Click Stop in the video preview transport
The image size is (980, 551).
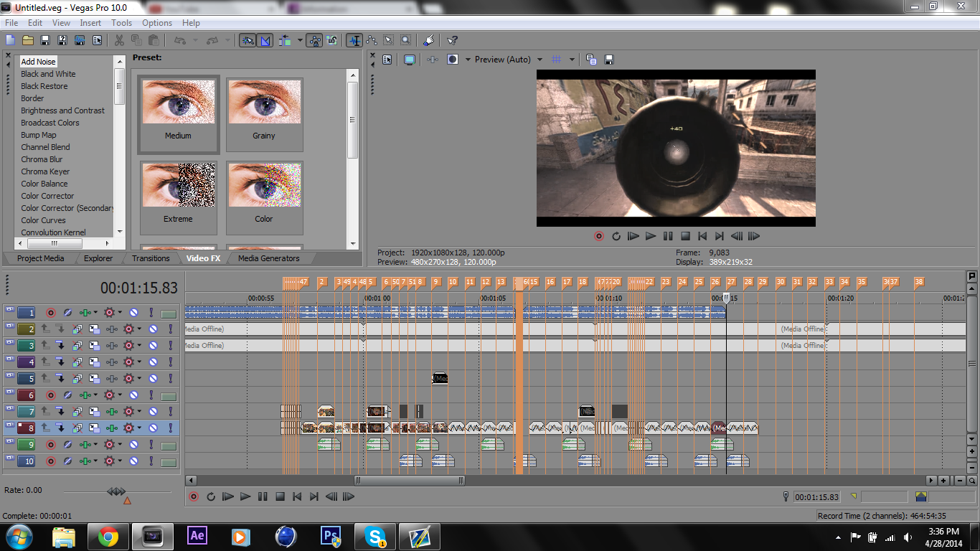(x=685, y=236)
